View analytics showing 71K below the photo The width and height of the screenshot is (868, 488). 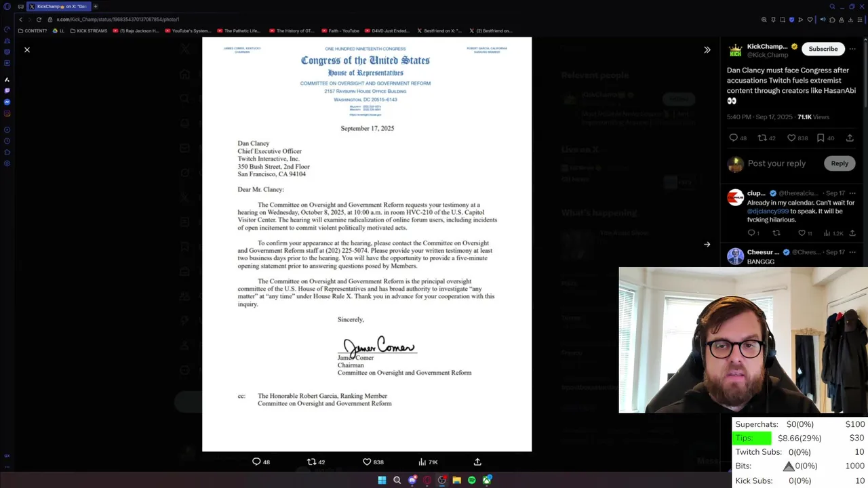click(427, 462)
